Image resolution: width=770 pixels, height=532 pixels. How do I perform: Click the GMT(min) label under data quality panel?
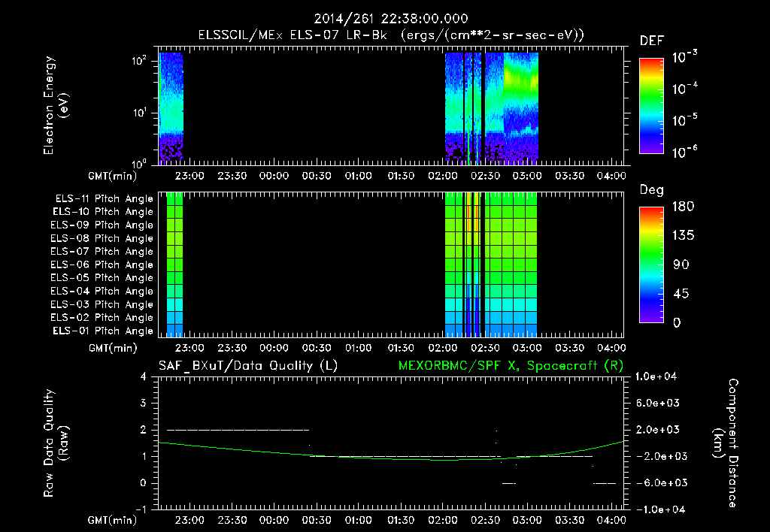[113, 520]
